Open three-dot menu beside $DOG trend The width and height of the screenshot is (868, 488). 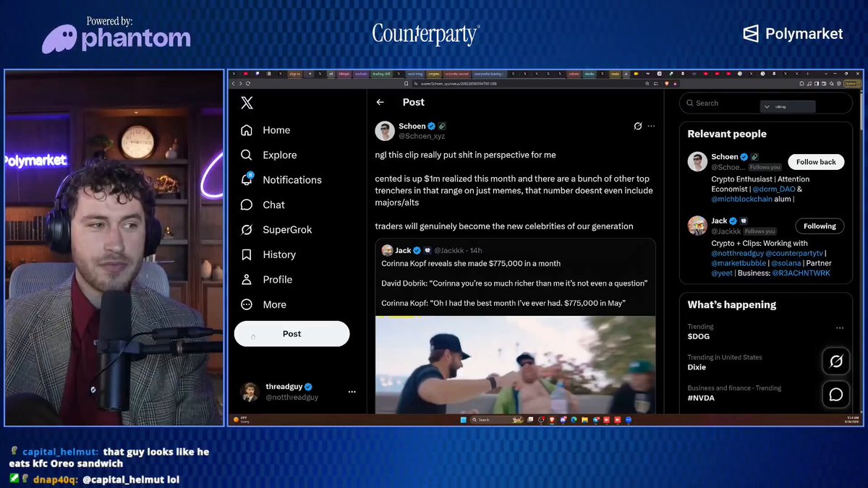point(840,328)
